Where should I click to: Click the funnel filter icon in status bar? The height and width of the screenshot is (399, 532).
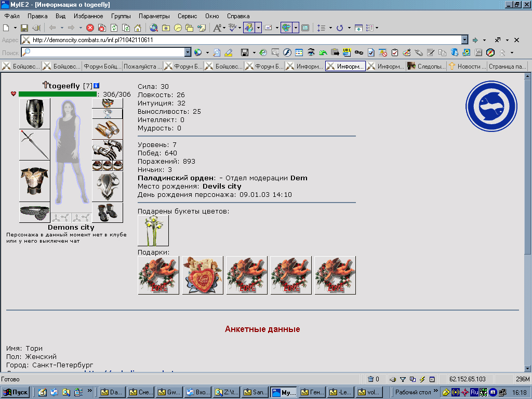coord(403,379)
